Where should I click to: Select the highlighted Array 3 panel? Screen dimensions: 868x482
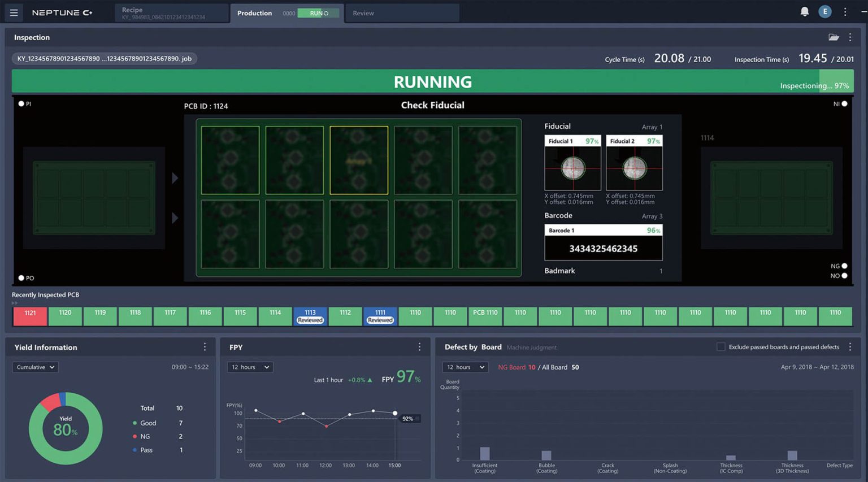point(359,160)
